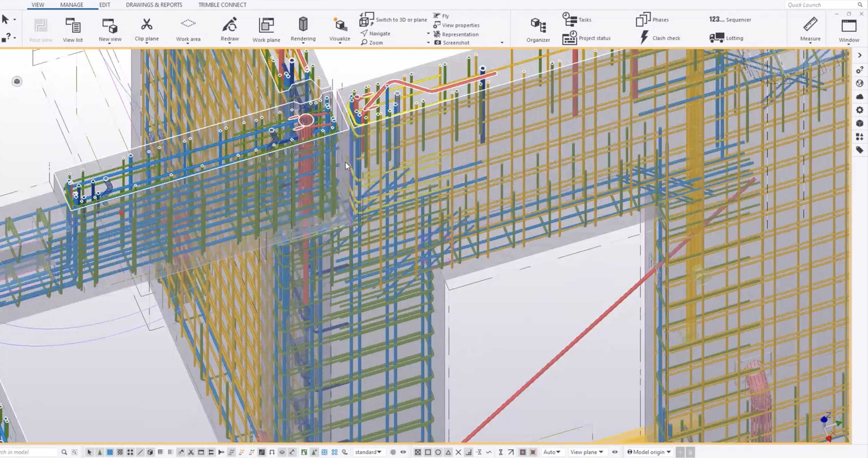Toggle eye icon next to View plane

point(615,452)
